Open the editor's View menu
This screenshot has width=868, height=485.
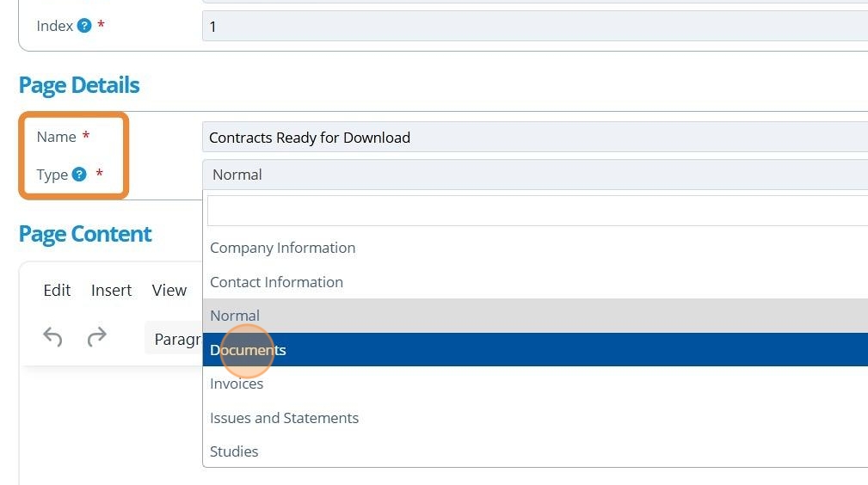169,291
